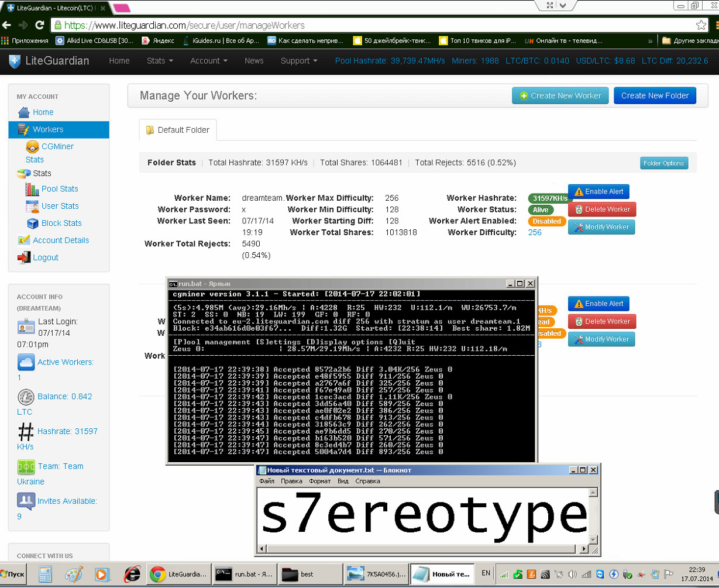The width and height of the screenshot is (719, 588).
Task: Click the volume speaker tray icon
Action: (x=572, y=575)
